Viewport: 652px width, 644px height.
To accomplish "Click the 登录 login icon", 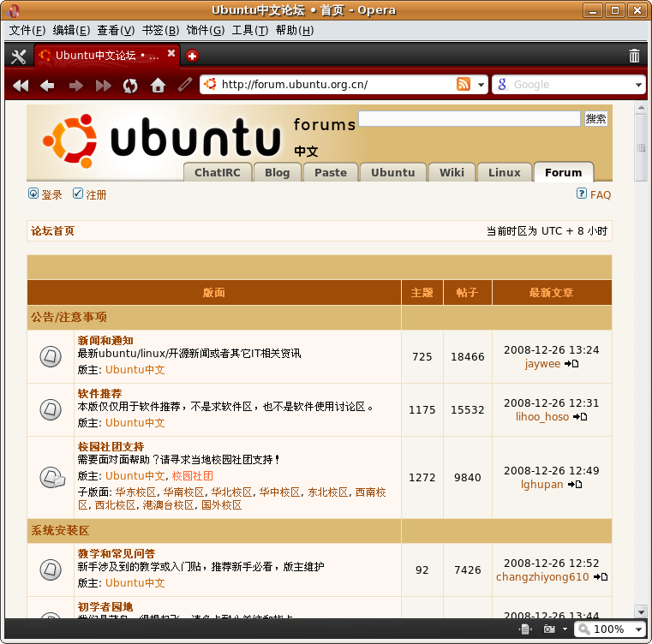I will click(x=33, y=194).
